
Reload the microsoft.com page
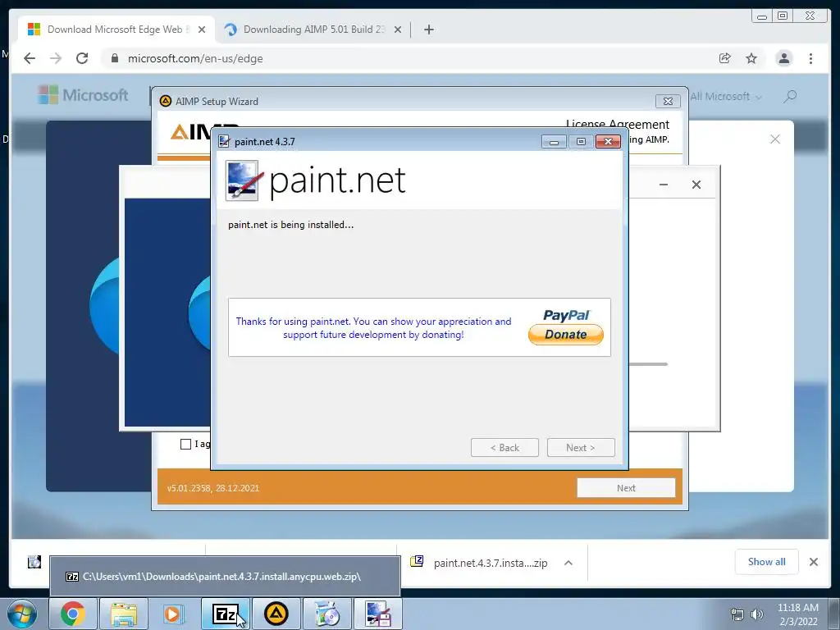pyautogui.click(x=82, y=58)
